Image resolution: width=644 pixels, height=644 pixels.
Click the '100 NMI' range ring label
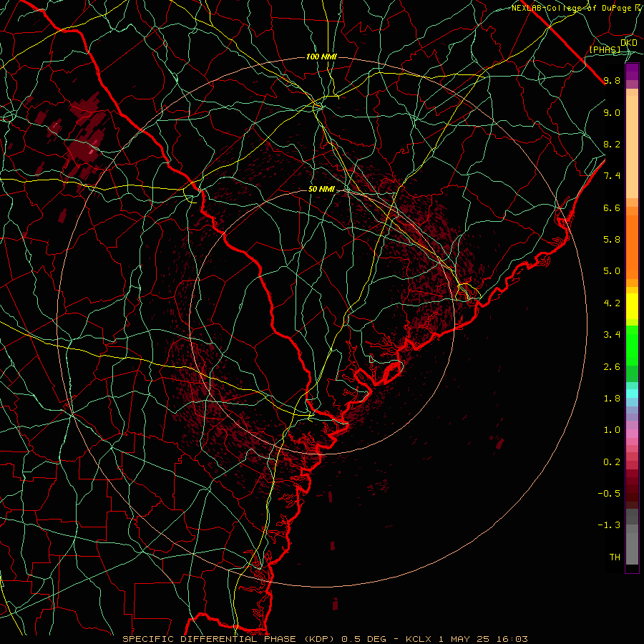point(321,57)
